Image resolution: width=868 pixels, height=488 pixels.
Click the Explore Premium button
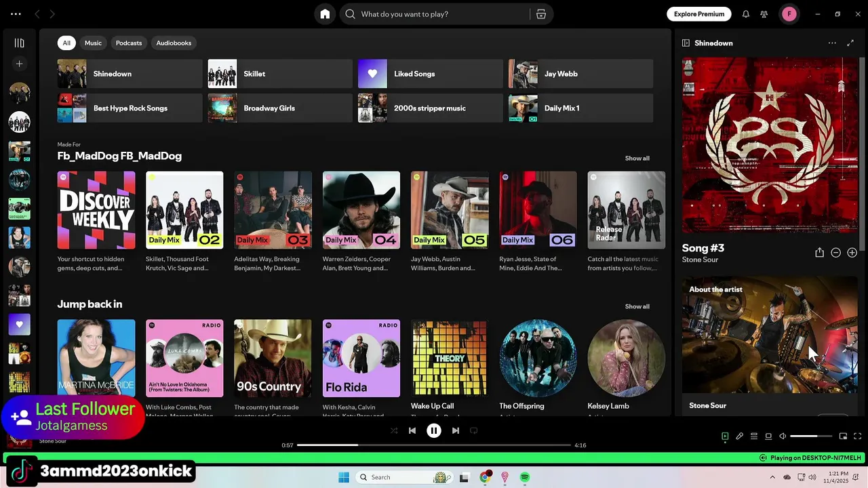tap(699, 14)
